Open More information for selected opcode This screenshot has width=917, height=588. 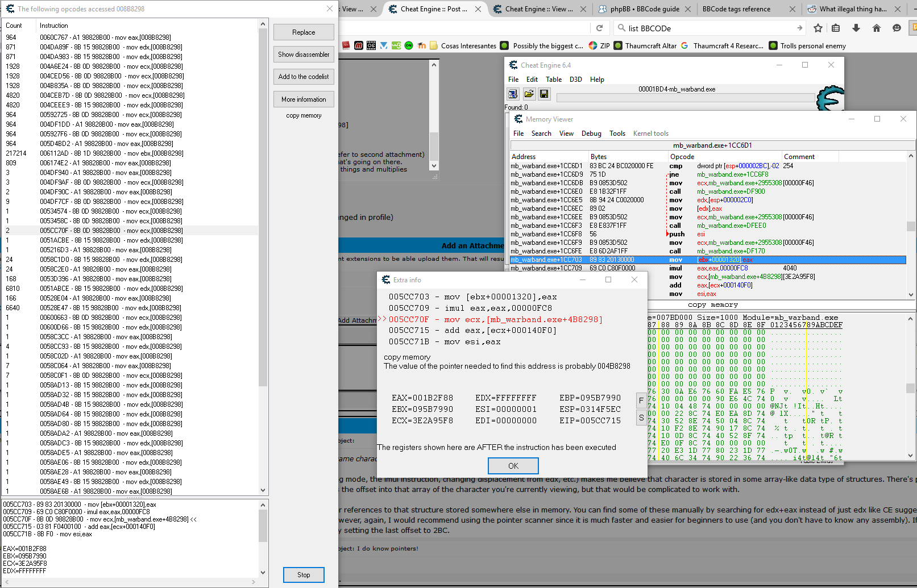[x=304, y=99]
